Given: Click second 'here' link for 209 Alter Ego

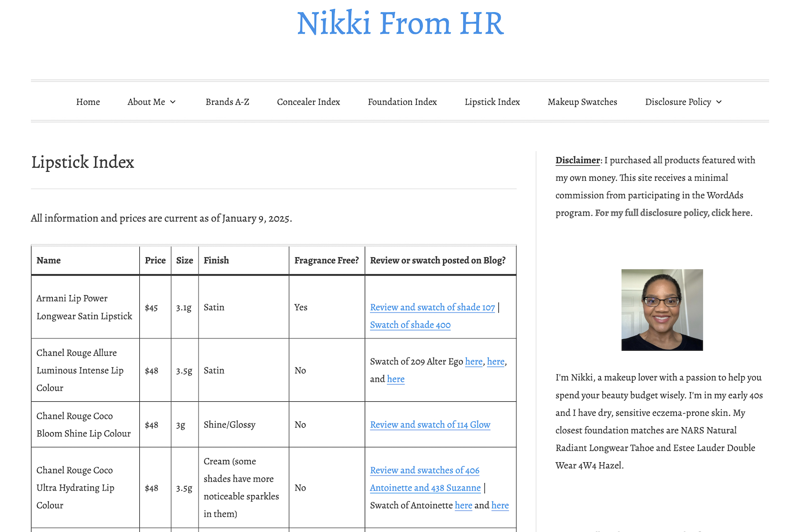Looking at the screenshot, I should coord(495,362).
